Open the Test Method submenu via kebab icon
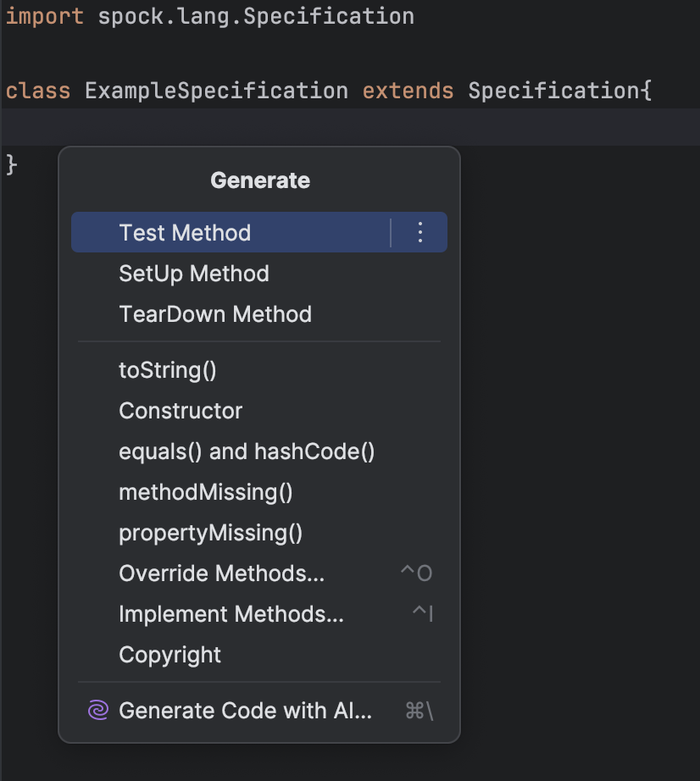Image resolution: width=700 pixels, height=781 pixels. (x=419, y=232)
